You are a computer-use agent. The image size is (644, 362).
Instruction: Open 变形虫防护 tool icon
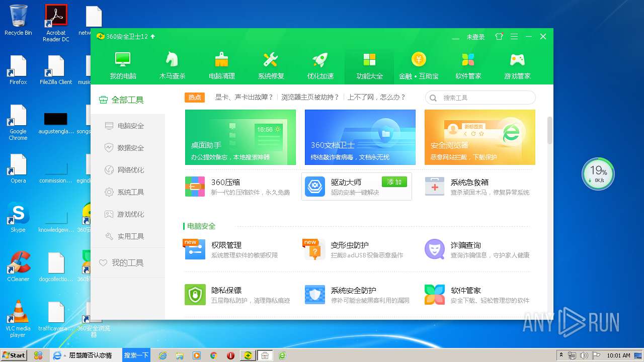(x=314, y=249)
